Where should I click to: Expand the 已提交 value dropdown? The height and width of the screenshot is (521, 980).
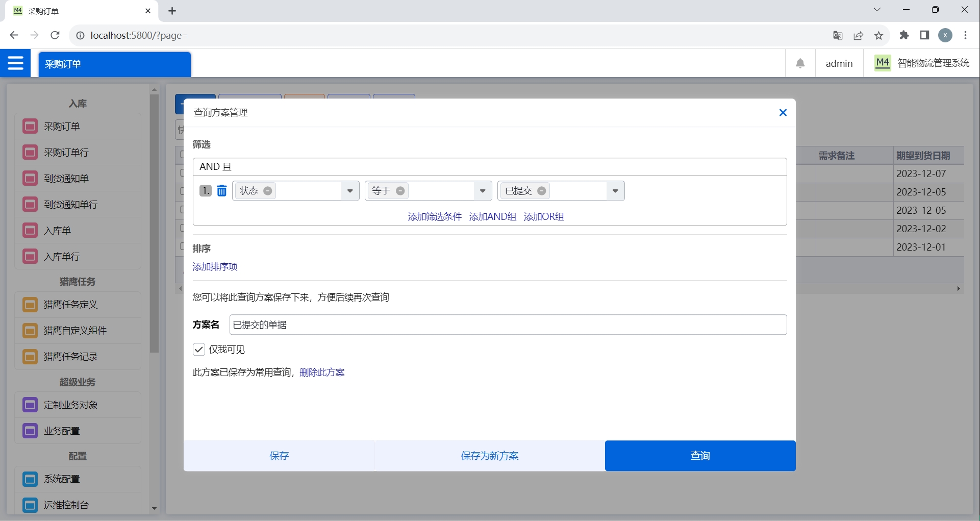615,191
